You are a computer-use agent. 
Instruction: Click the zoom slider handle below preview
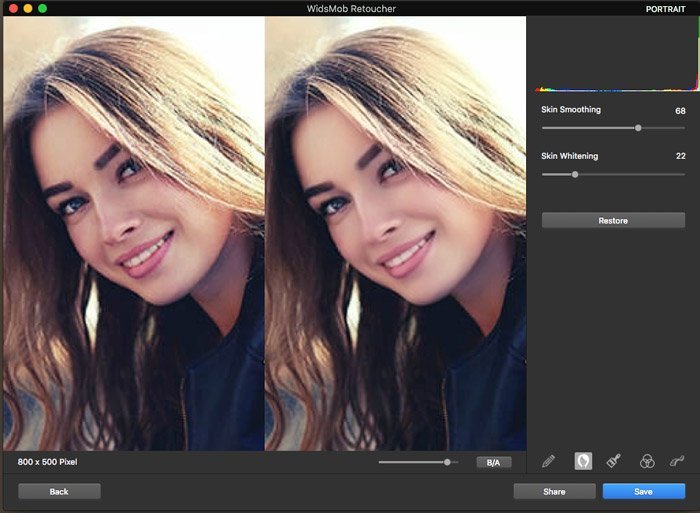[447, 462]
